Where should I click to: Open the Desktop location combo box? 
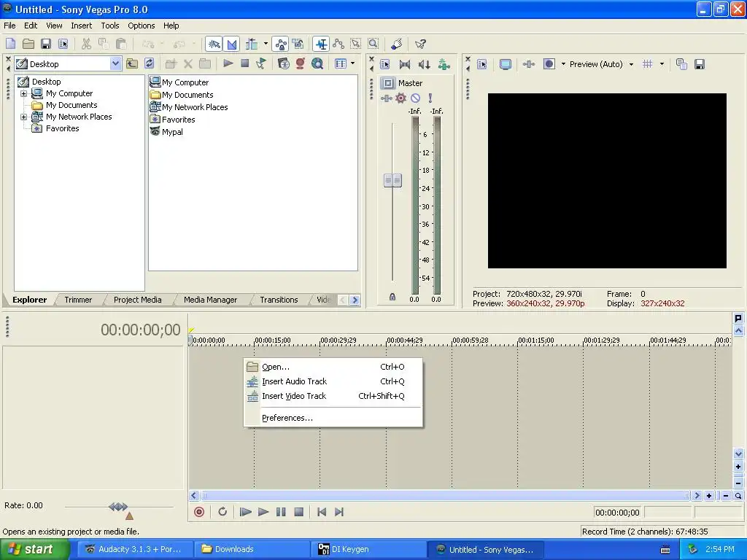(x=68, y=64)
